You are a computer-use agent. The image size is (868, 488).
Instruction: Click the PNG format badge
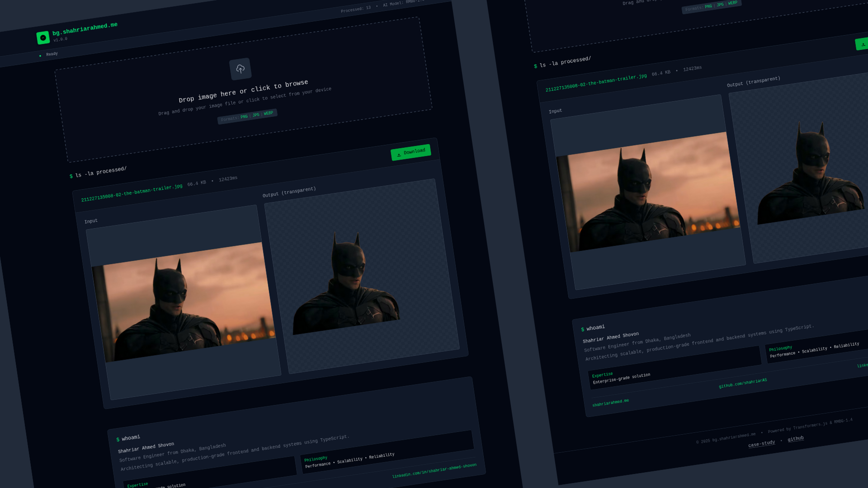pos(244,117)
